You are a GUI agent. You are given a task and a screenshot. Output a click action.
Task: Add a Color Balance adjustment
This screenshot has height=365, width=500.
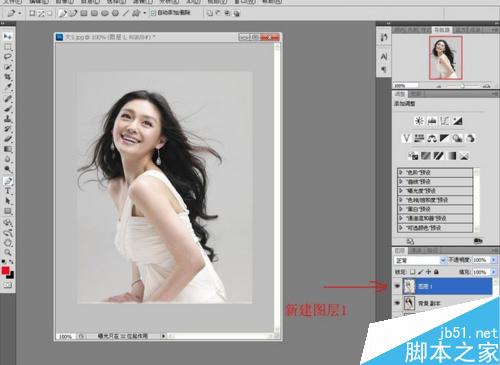pos(432,138)
